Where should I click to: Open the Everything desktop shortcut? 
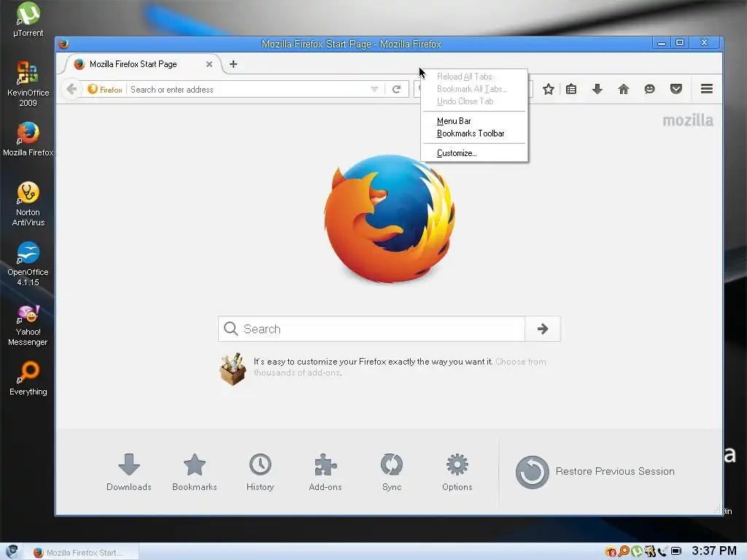(x=28, y=378)
